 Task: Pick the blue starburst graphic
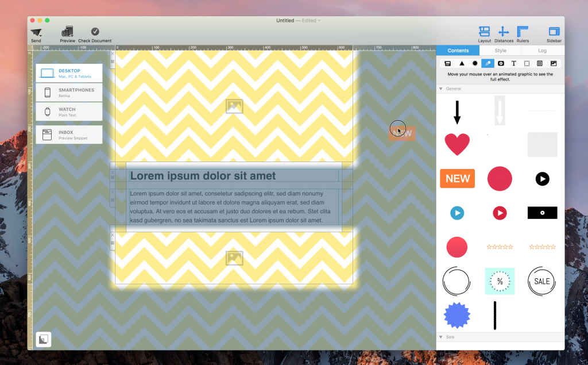pos(457,315)
